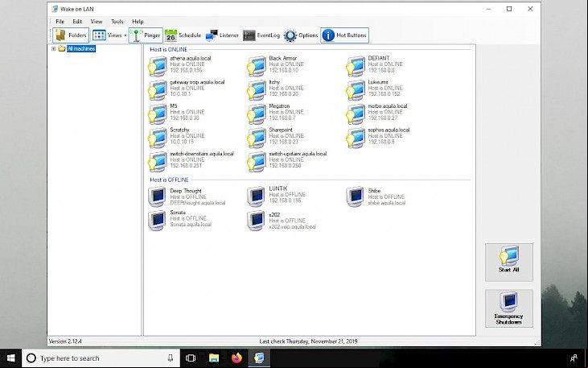Click the DEEPthought.aquila.local text
The height and width of the screenshot is (368, 588).
click(x=198, y=203)
